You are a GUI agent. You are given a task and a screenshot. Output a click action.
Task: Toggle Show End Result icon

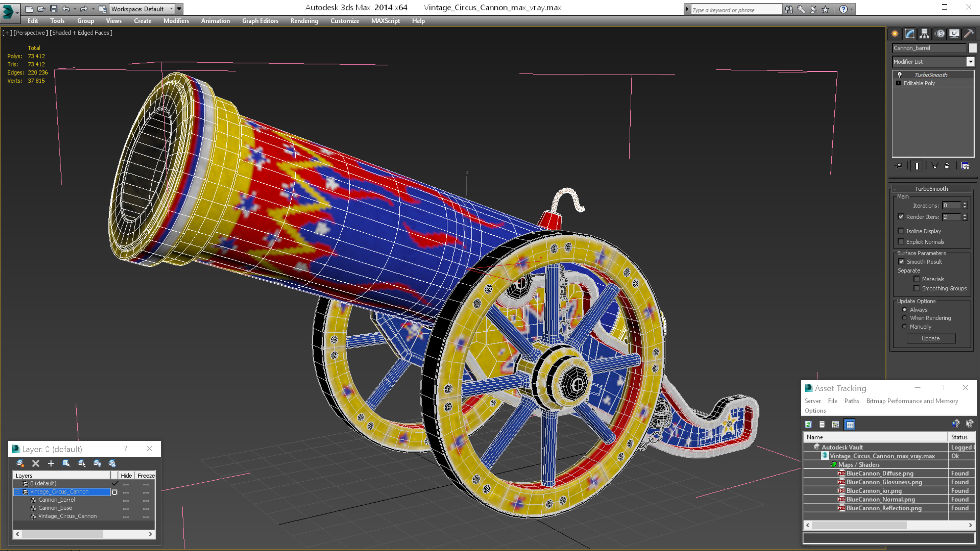[917, 166]
